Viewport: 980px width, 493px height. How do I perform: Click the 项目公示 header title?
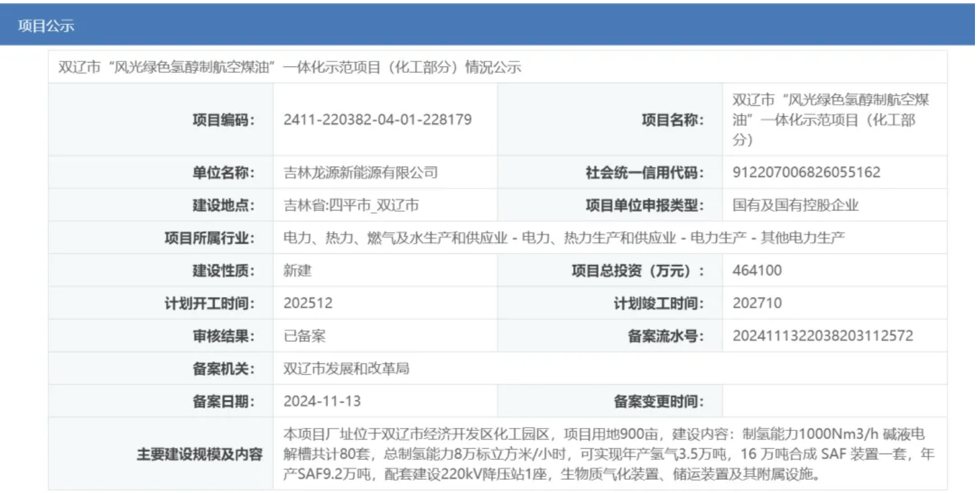[46, 26]
